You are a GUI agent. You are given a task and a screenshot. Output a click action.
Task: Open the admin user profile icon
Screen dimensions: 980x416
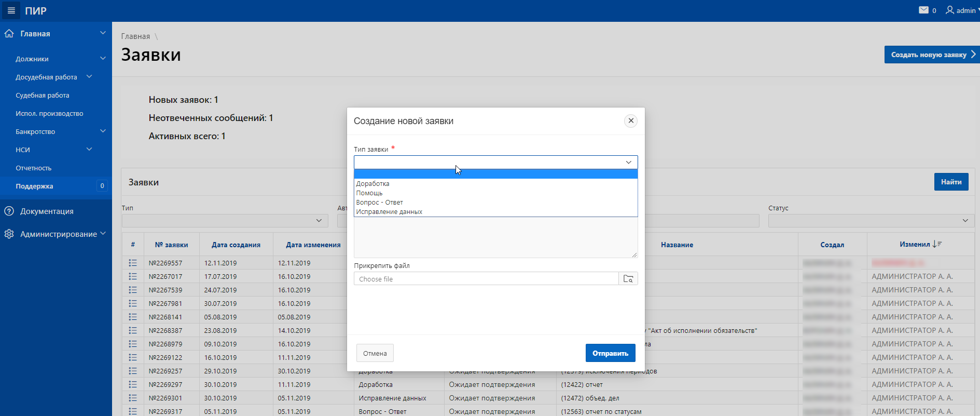tap(950, 10)
